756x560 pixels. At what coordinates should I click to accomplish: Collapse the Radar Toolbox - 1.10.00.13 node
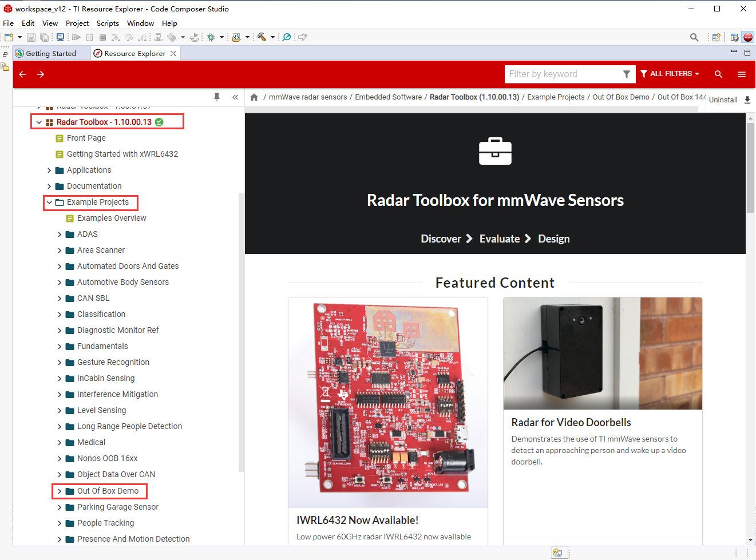click(39, 122)
